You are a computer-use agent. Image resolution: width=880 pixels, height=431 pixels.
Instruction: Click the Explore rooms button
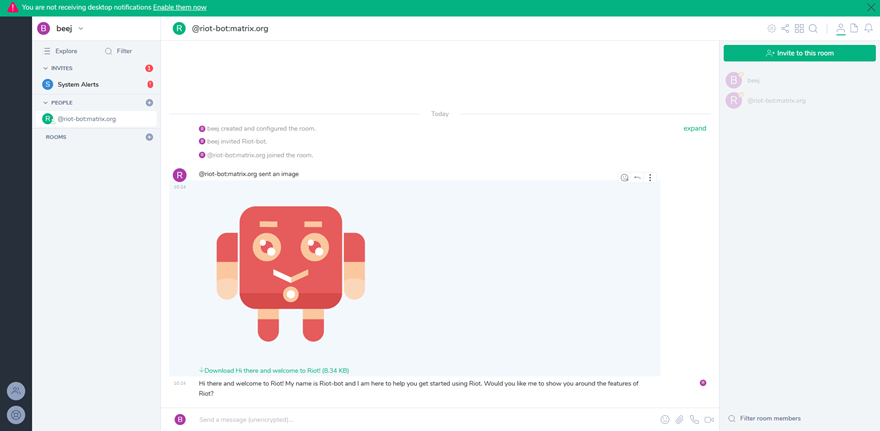pos(61,51)
